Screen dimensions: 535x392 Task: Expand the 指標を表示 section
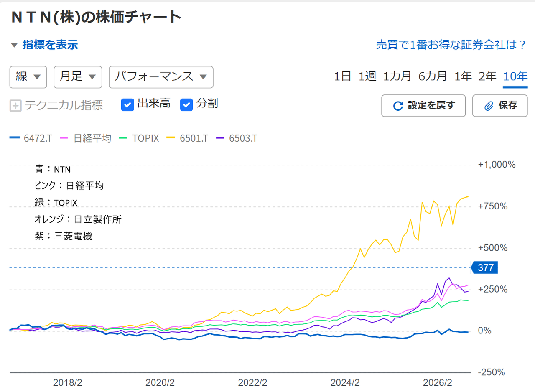[44, 45]
